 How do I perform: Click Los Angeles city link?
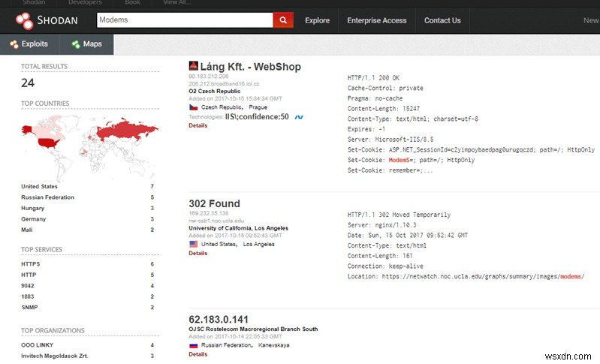pyautogui.click(x=258, y=245)
